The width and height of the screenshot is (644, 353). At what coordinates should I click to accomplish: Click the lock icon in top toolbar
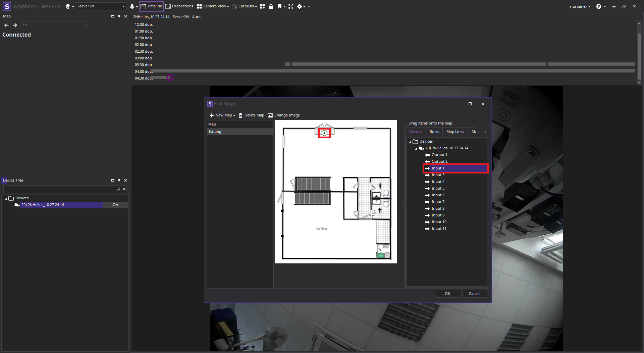pos(271,6)
